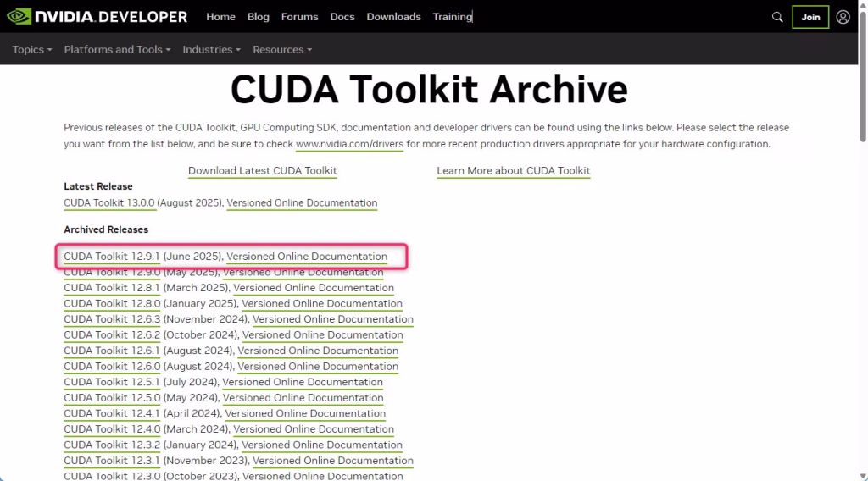Open CUDA Toolkit 13.0.0 link
The image size is (868, 481).
[109, 203]
